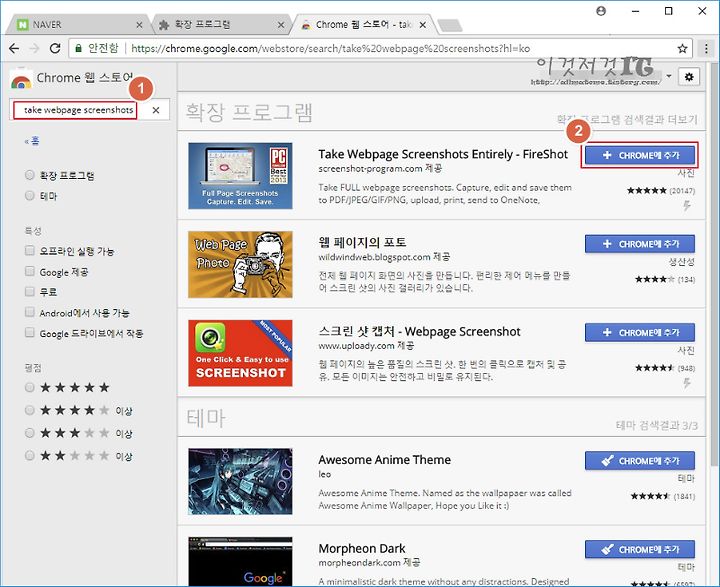Select two stars 이상 rating filter

pyautogui.click(x=30, y=456)
